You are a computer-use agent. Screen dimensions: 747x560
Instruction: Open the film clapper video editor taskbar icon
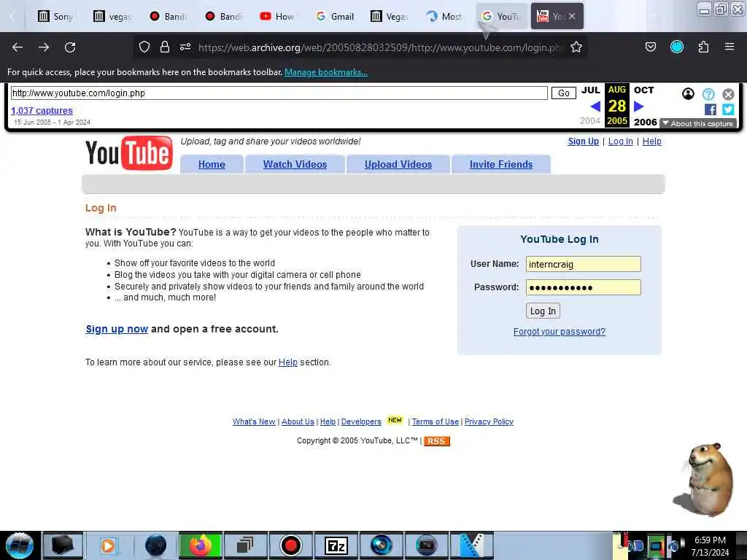(472, 545)
